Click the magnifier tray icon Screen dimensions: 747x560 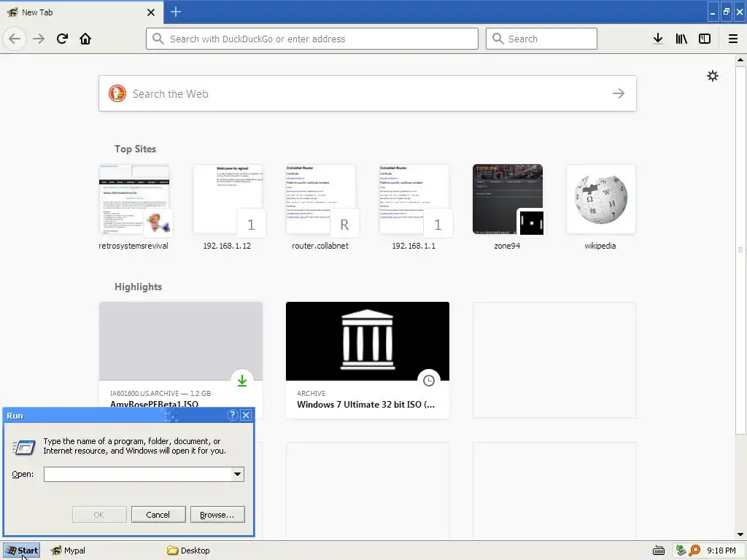[x=694, y=551]
